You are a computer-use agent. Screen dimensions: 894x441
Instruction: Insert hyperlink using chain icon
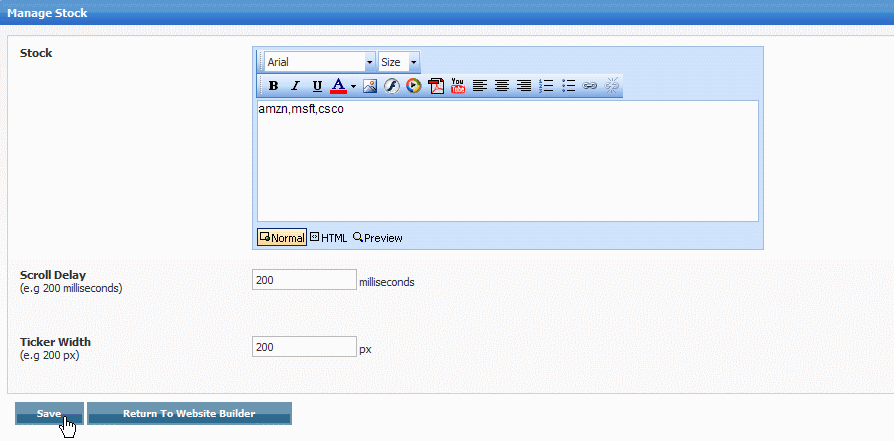click(x=590, y=86)
